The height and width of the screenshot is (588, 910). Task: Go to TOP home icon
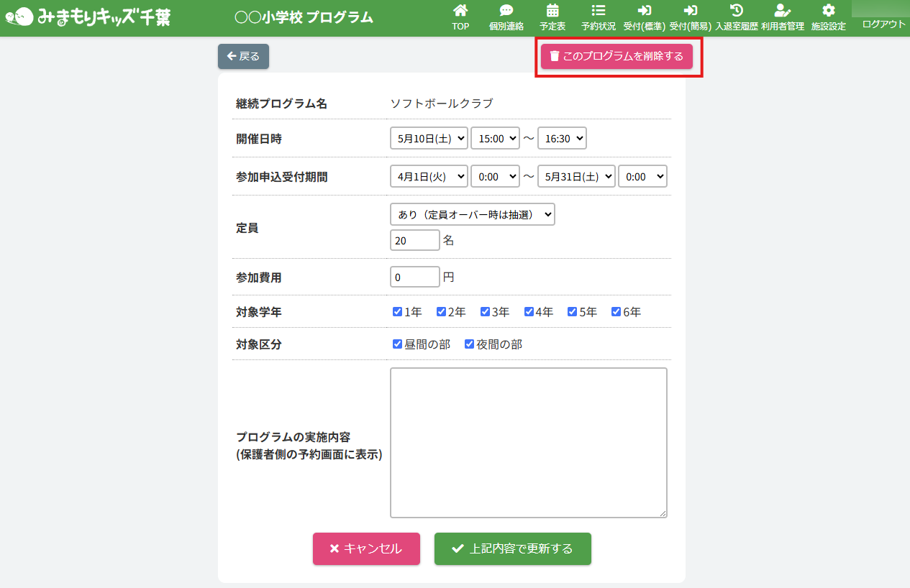click(460, 11)
